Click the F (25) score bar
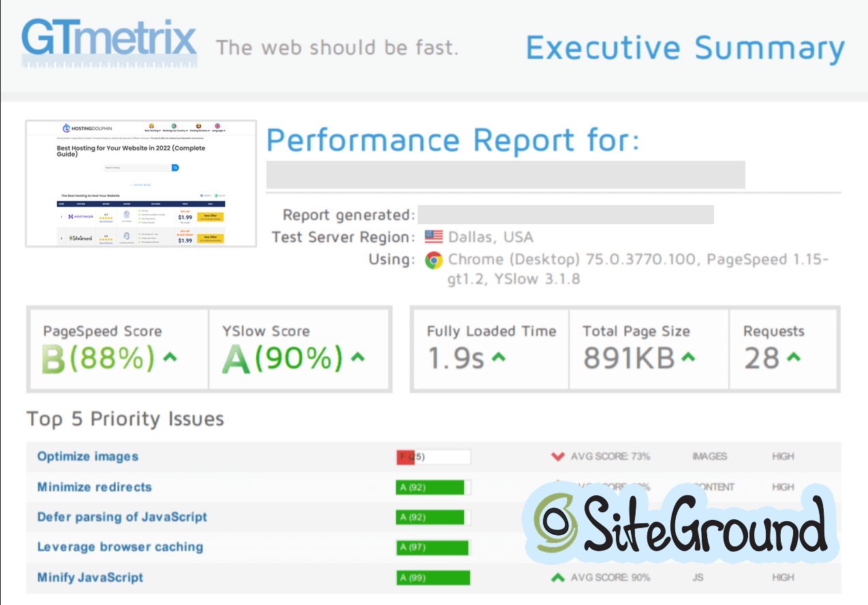This screenshot has height=605, width=868. coord(433,456)
